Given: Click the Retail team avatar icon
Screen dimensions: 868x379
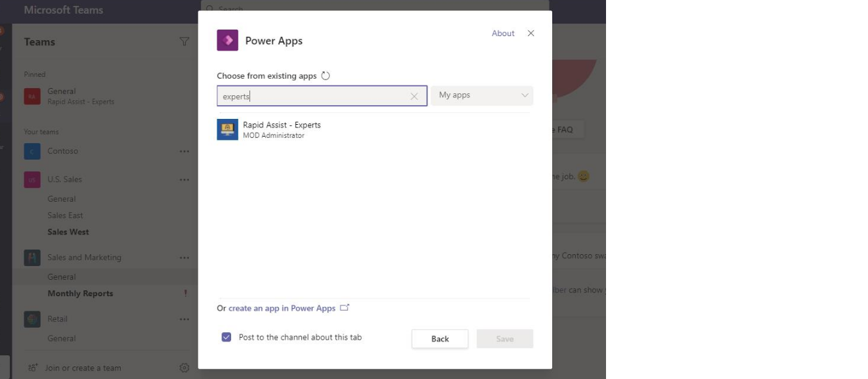Looking at the screenshot, I should click(x=32, y=319).
